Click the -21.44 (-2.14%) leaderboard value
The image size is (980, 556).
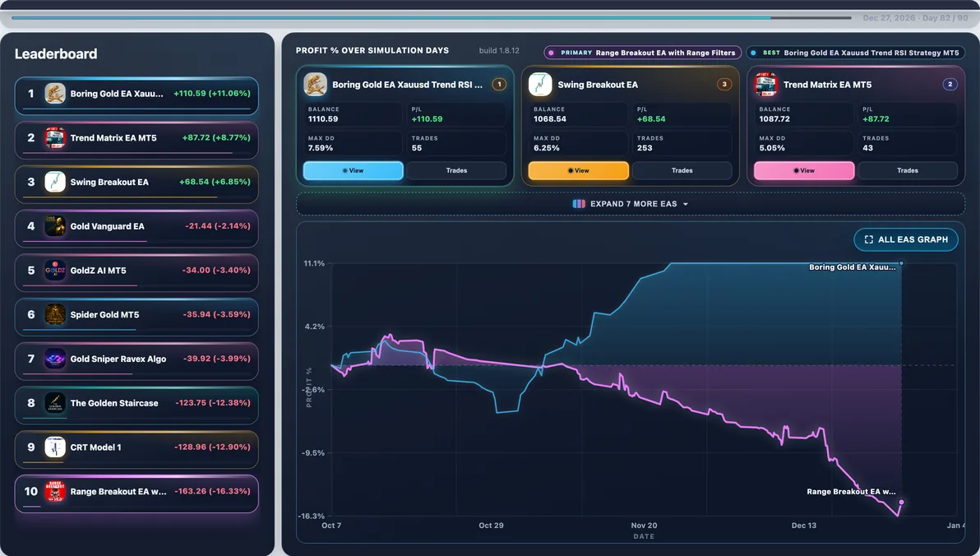218,226
